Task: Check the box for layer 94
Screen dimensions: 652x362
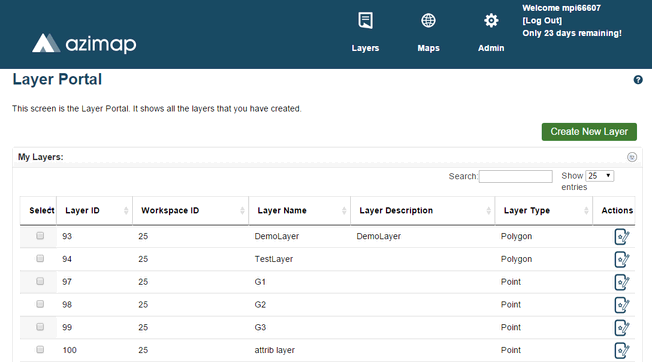Action: click(40, 259)
